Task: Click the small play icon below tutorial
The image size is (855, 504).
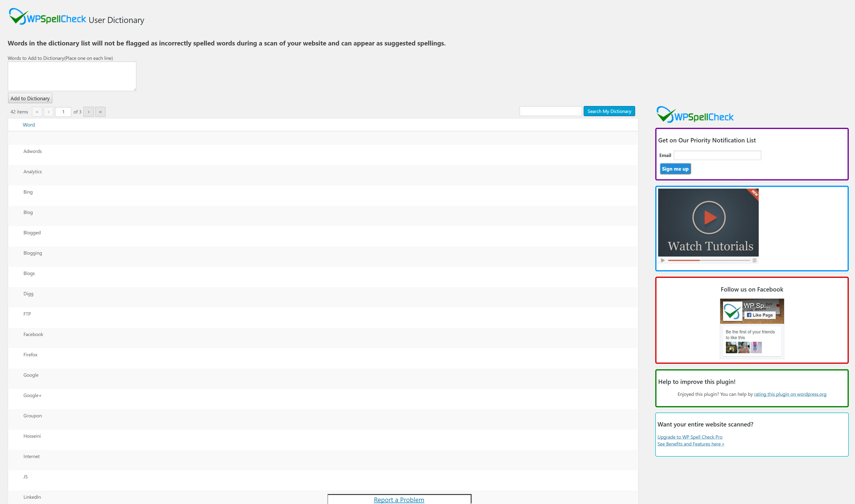Action: [663, 260]
